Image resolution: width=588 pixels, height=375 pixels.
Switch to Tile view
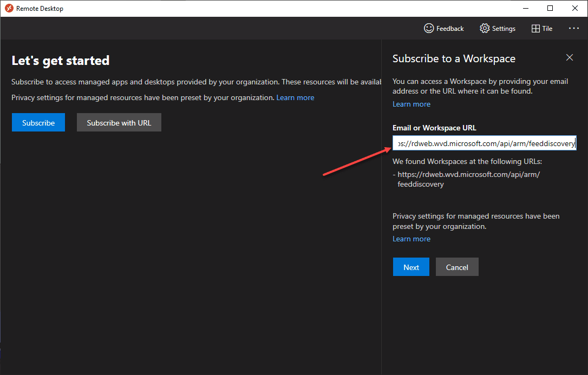[541, 28]
